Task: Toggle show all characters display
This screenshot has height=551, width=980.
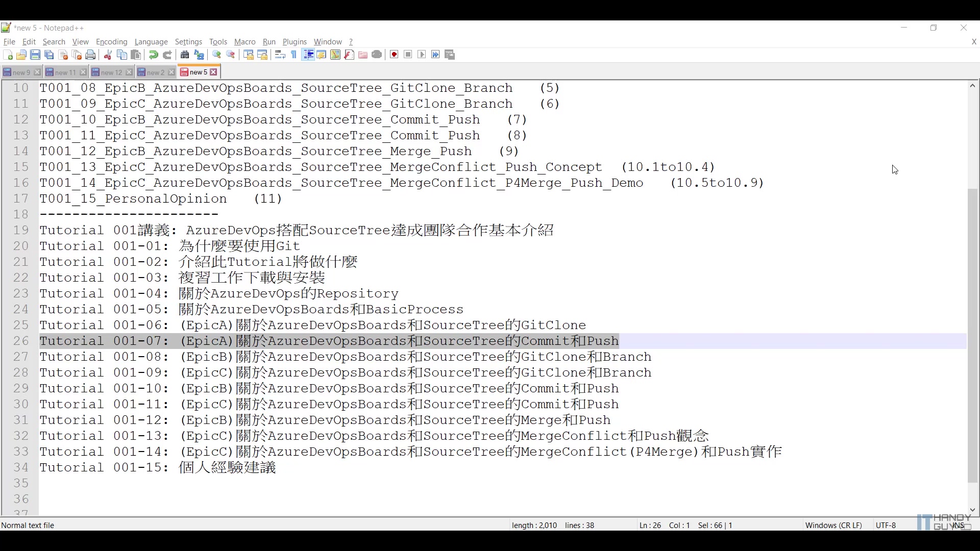Action: [x=293, y=55]
